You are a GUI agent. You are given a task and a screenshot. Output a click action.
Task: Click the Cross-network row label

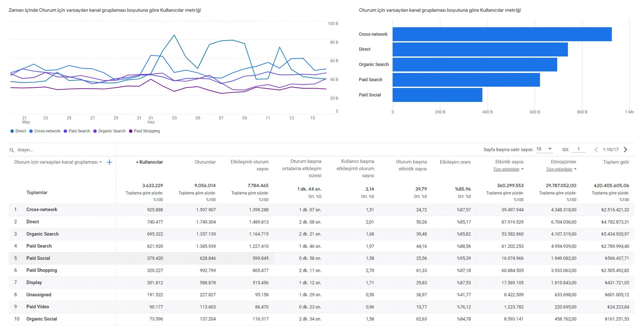(42, 210)
